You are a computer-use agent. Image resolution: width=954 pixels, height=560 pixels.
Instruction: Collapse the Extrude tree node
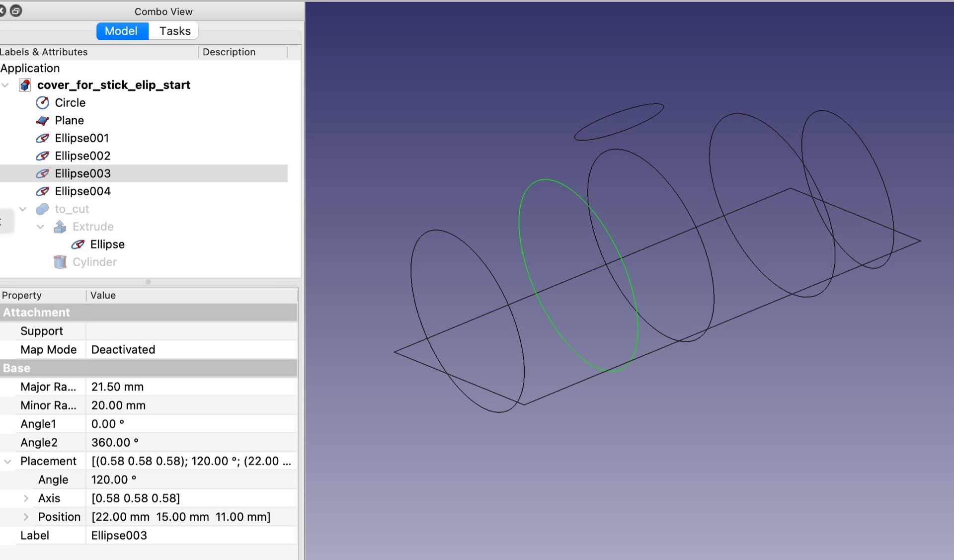click(x=41, y=227)
